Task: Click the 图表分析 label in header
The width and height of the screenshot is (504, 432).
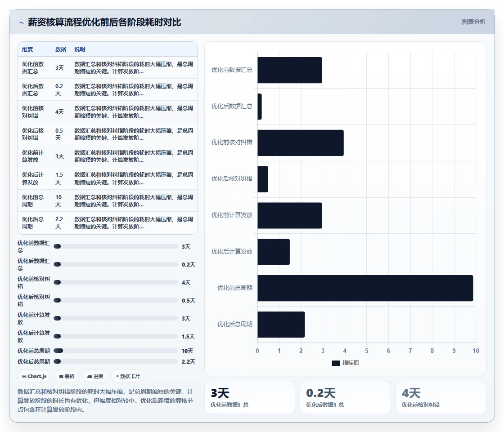Action: click(473, 22)
